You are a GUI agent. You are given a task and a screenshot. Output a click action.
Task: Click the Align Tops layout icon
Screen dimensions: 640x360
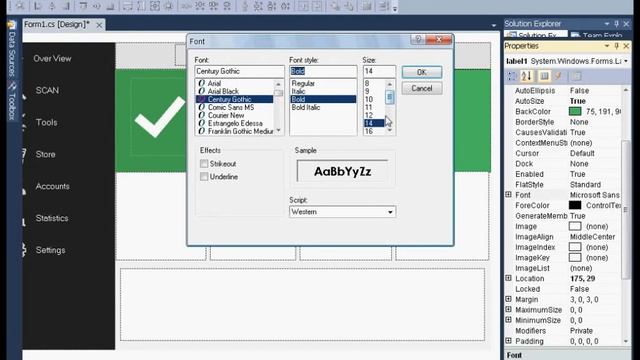click(83, 6)
